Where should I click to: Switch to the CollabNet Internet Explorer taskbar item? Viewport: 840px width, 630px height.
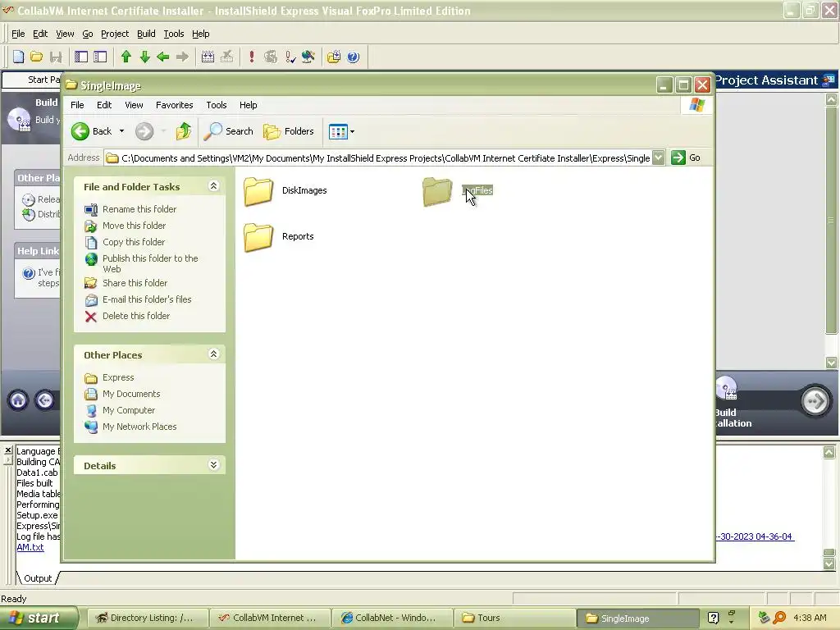click(391, 619)
